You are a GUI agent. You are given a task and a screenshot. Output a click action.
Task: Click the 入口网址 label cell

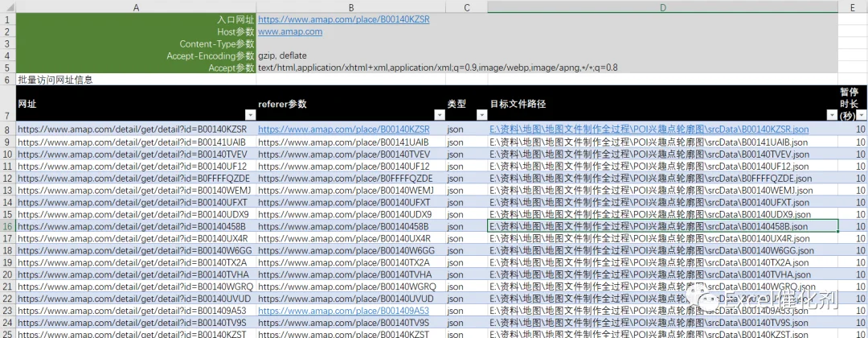(136, 19)
